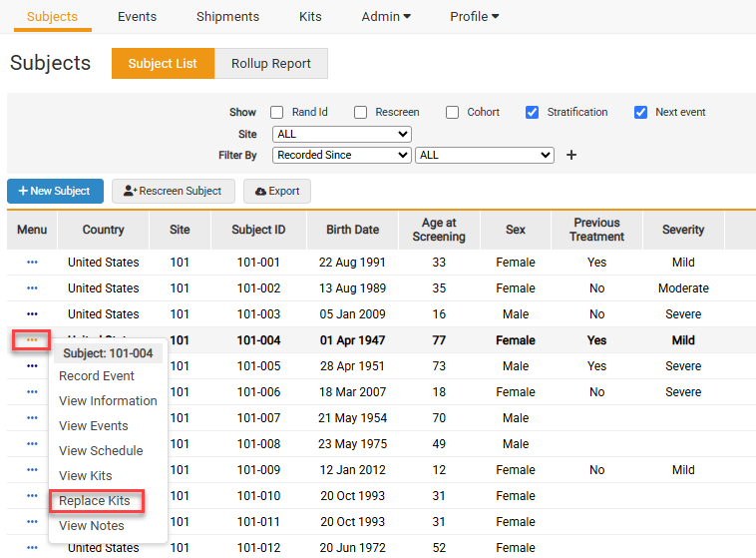Image resolution: width=756 pixels, height=558 pixels.
Task: Open the Profile menu
Action: coord(474,17)
